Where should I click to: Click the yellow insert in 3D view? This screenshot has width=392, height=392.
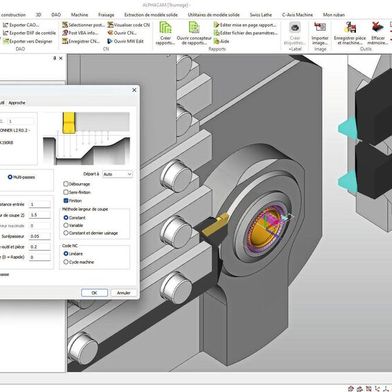click(216, 225)
